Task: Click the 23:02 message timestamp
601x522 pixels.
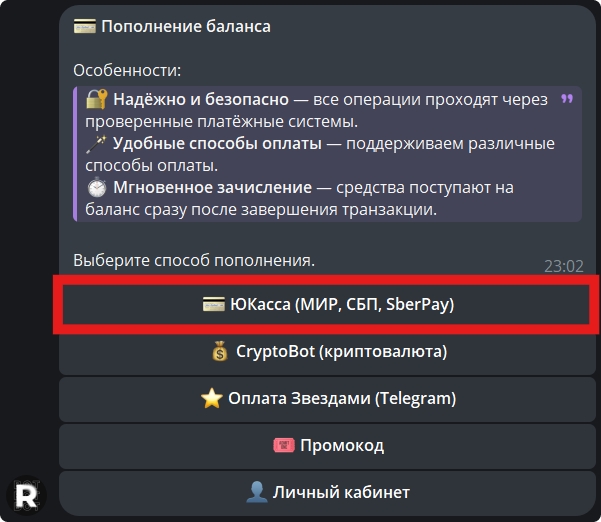Action: click(563, 266)
